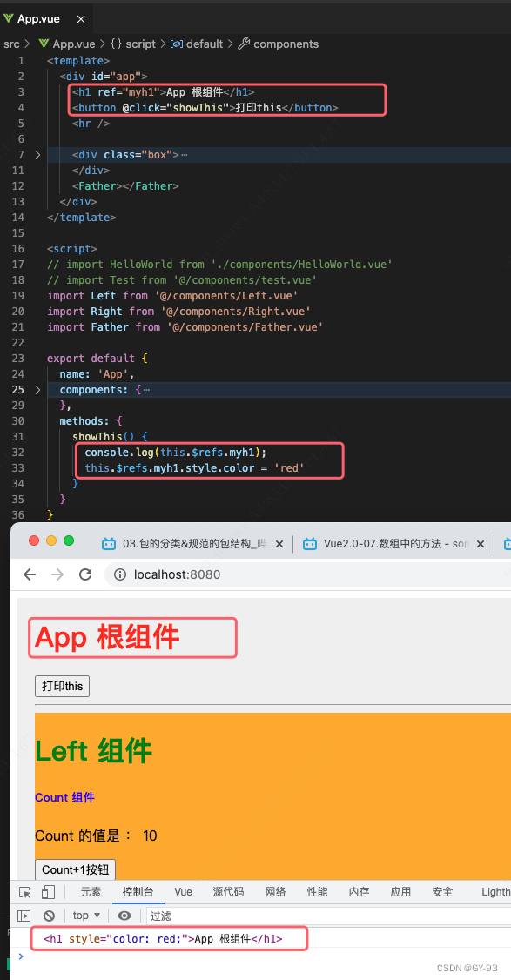Click the Left 组件 heading

(94, 750)
